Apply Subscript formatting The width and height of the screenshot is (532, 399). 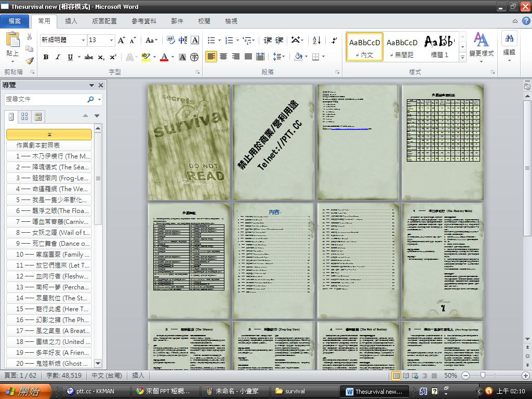pyautogui.click(x=101, y=57)
